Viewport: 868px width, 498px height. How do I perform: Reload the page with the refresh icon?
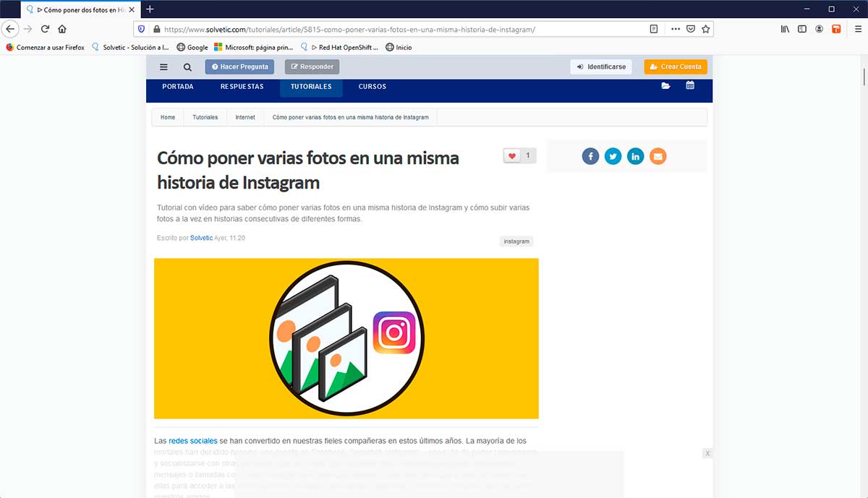tap(45, 29)
